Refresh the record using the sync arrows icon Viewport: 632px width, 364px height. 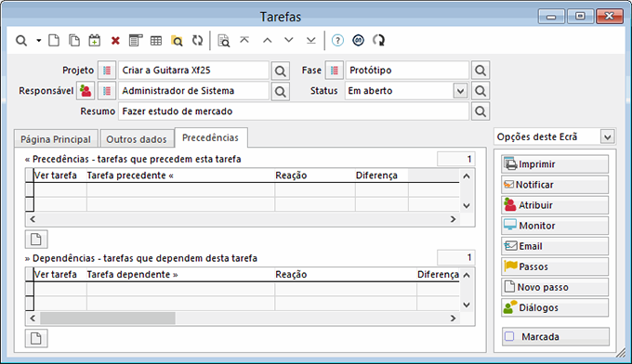point(197,41)
